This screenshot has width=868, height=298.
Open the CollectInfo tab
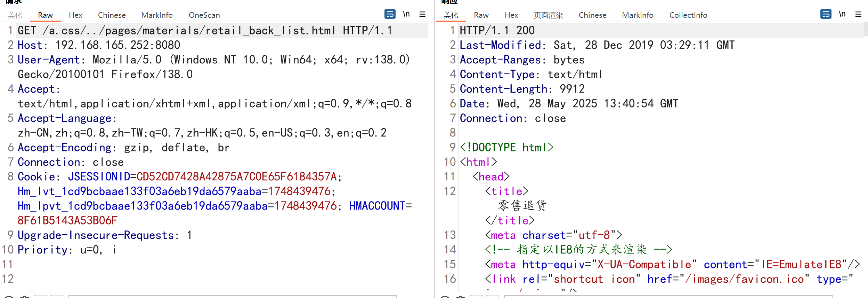(x=688, y=15)
